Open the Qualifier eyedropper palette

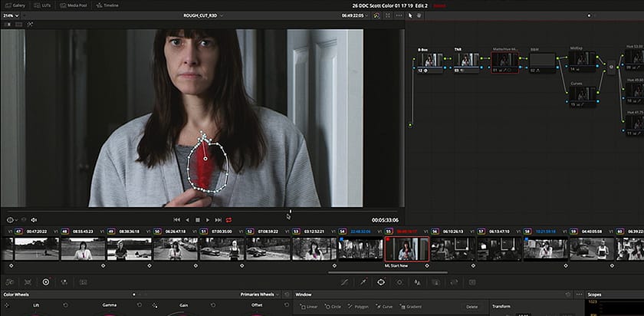click(x=363, y=282)
